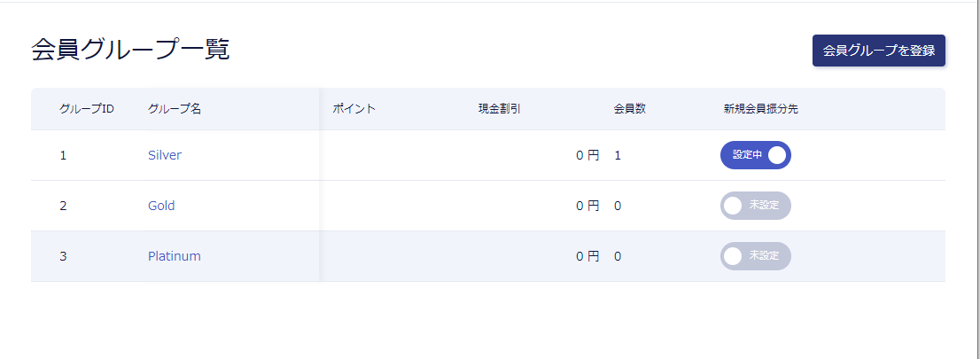Click the グループID column header
The height and width of the screenshot is (359, 980).
click(x=87, y=109)
